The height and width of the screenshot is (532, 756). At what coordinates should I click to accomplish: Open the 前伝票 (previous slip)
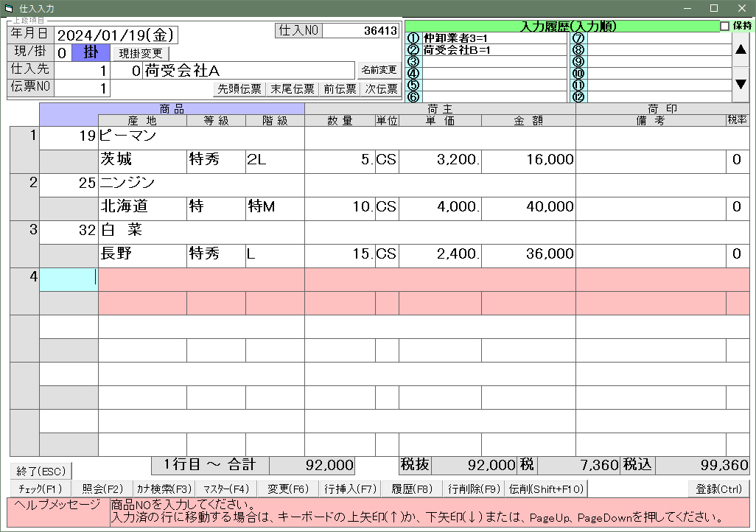tap(340, 89)
